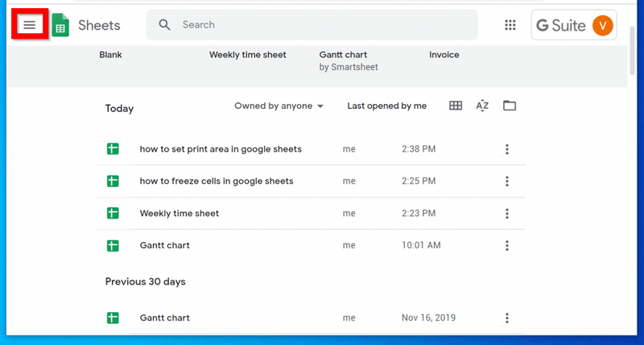Open more options for Weekly time sheet row
The height and width of the screenshot is (345, 644).
[x=507, y=214]
